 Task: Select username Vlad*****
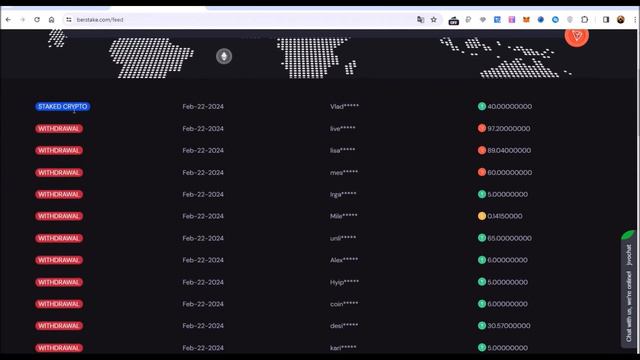point(344,107)
